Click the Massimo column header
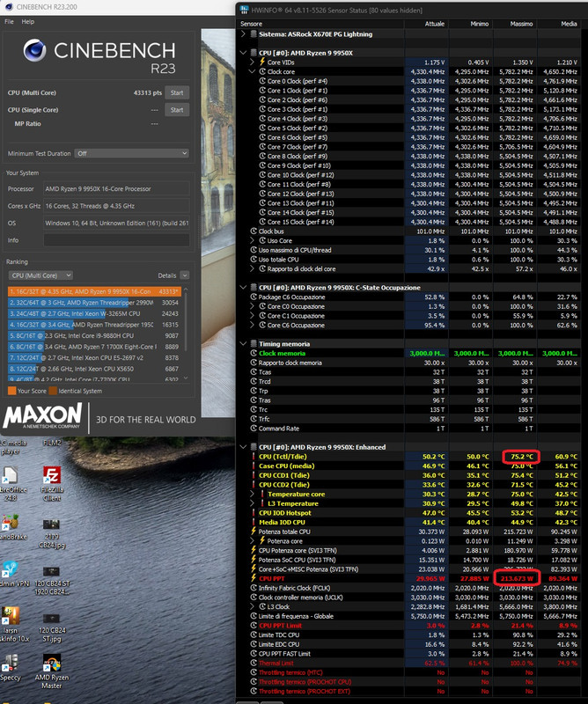Viewport: 588px width, 704px height. coord(515,24)
